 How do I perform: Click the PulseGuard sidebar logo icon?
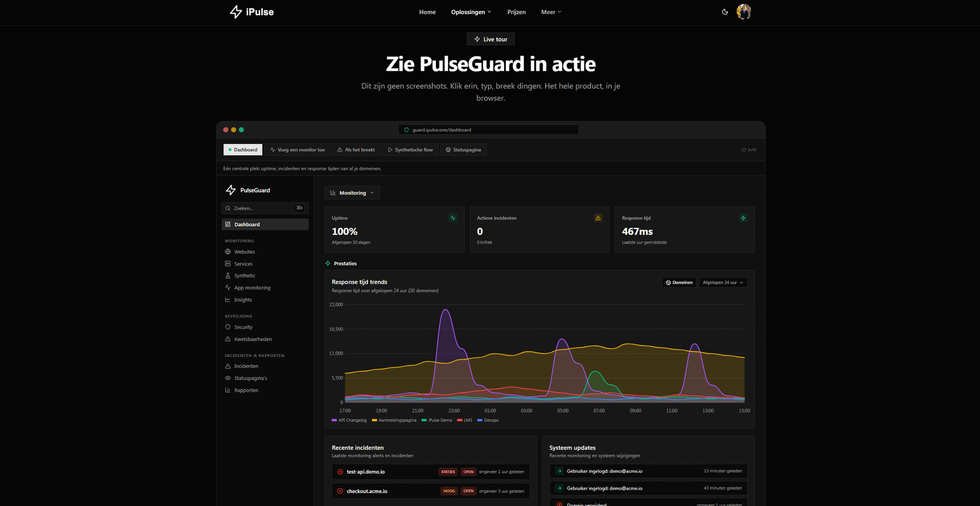click(231, 190)
